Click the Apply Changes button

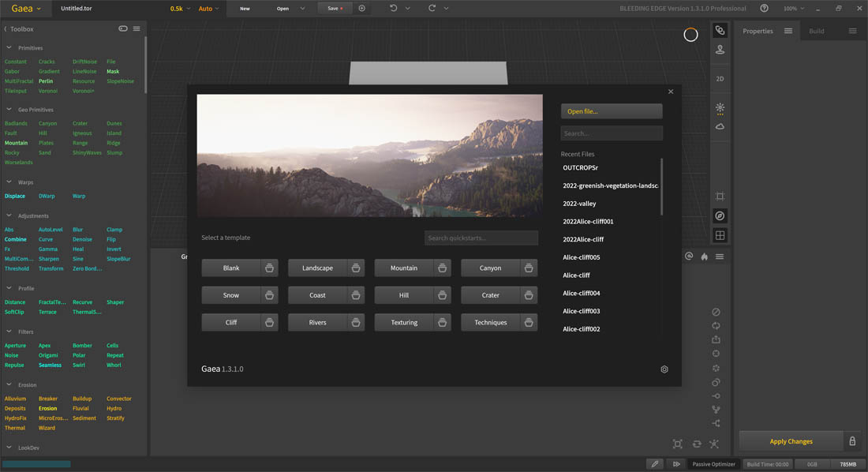pos(791,441)
